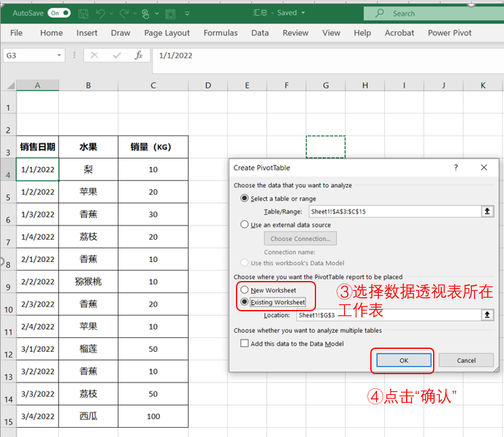The width and height of the screenshot is (504, 437).
Task: Click cell containing 西瓜
Action: tap(88, 416)
